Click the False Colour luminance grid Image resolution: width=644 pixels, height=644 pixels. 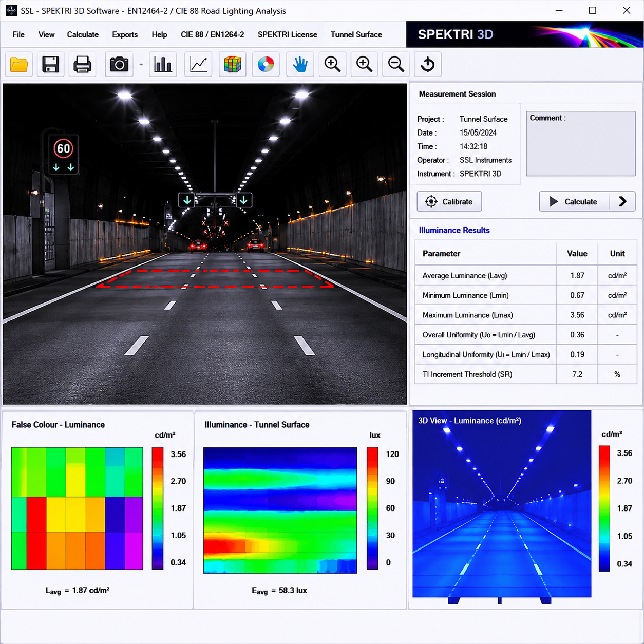click(x=77, y=508)
